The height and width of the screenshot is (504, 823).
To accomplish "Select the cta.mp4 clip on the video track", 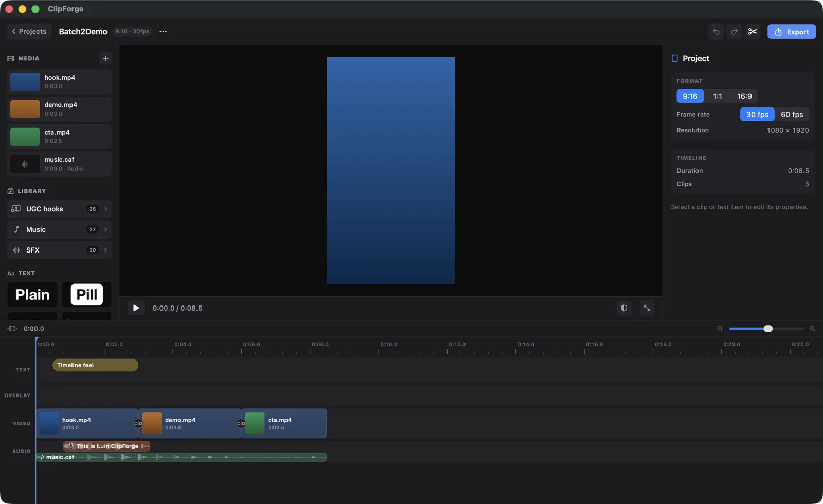I will (x=284, y=423).
